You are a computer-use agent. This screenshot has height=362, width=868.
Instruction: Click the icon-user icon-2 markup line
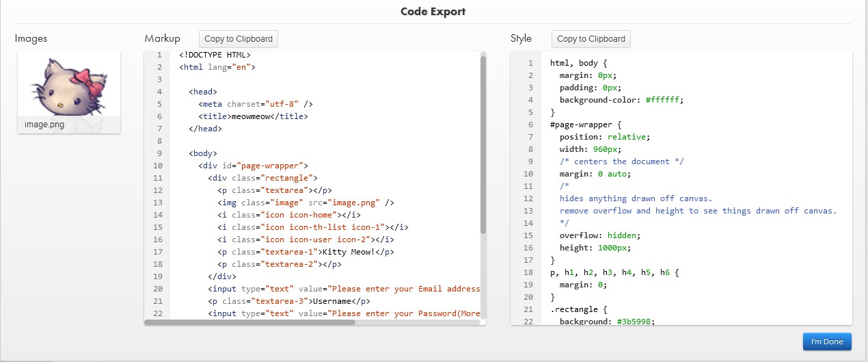click(306, 240)
